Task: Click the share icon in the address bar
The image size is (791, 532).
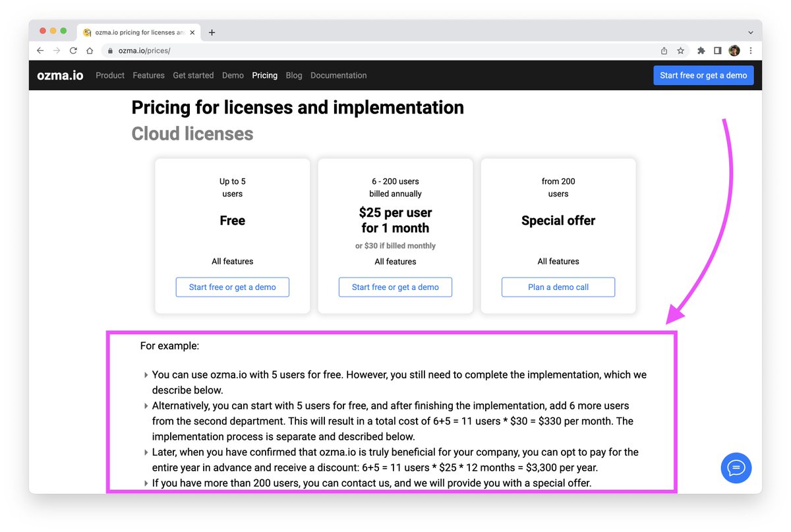Action: pos(664,51)
